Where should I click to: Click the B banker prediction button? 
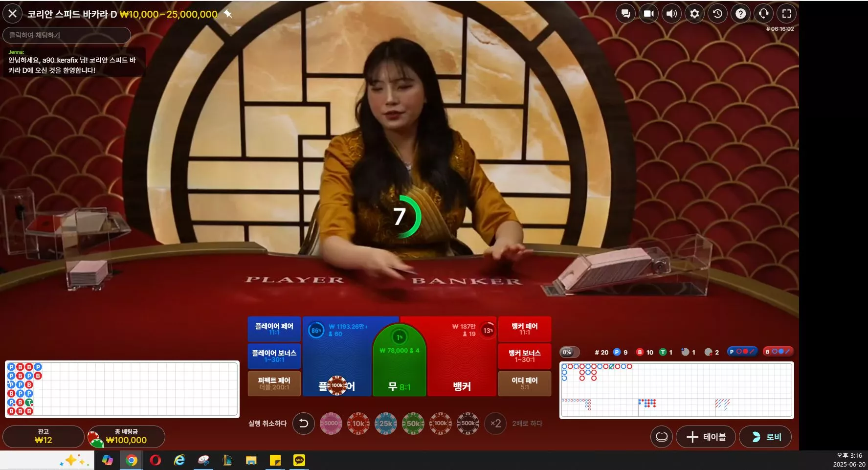[x=778, y=352]
